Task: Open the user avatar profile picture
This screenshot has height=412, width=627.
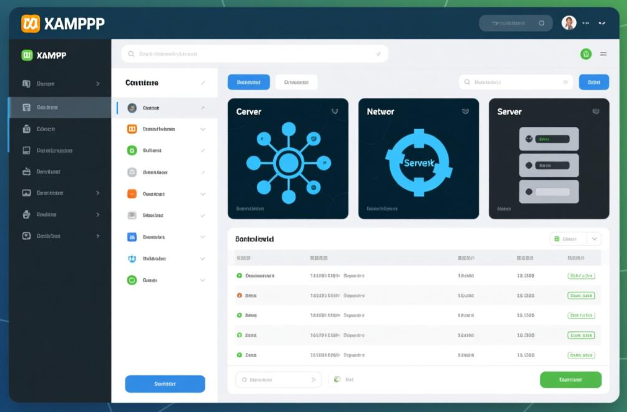Action: (x=569, y=22)
